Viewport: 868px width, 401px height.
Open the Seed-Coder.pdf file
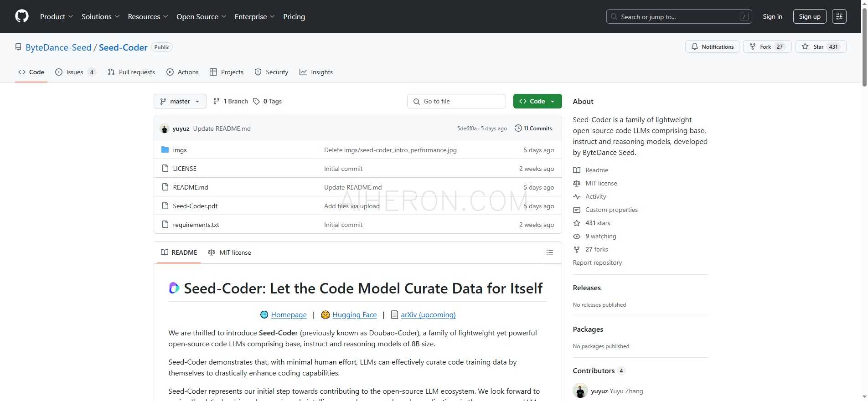tap(195, 206)
